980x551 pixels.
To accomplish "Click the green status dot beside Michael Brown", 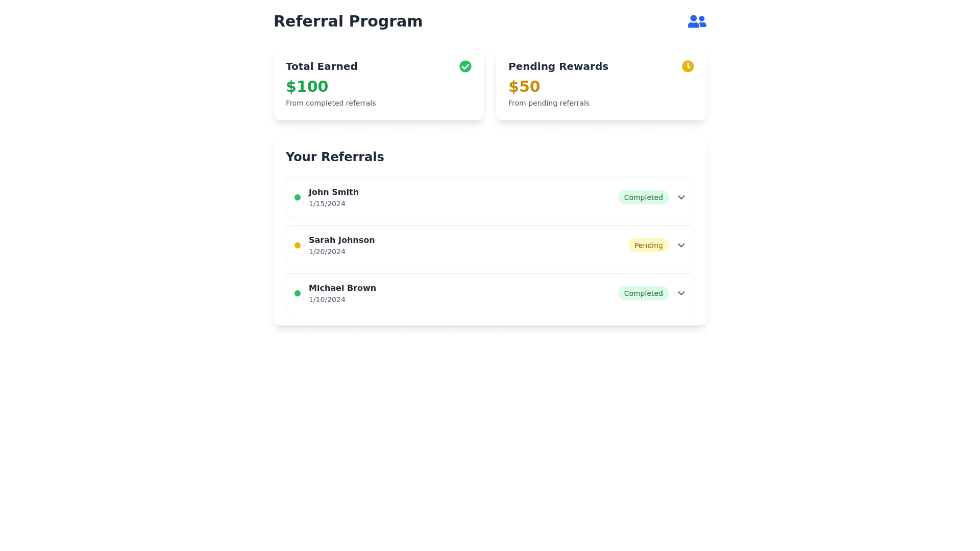I will click(x=298, y=293).
